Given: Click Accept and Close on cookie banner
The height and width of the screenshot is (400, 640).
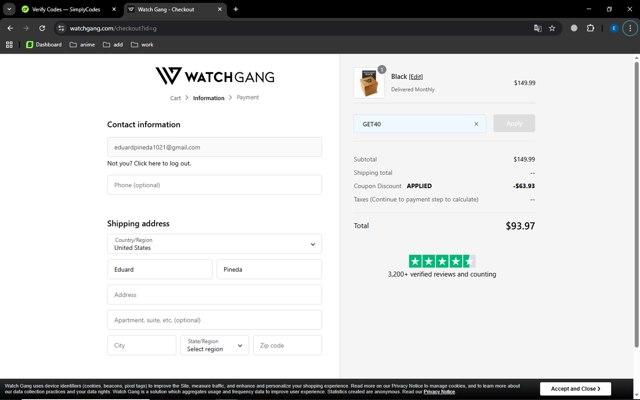Looking at the screenshot, I should 576,389.
